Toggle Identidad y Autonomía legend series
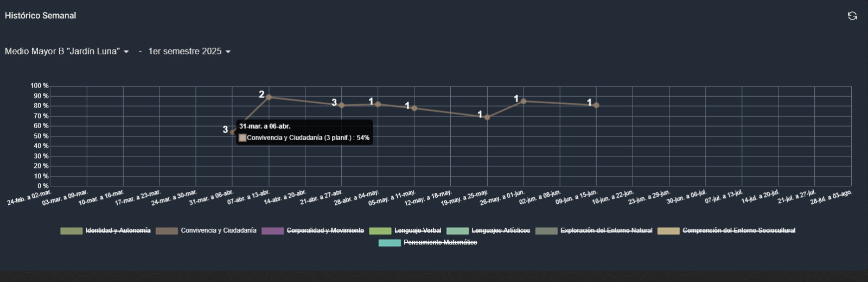 (x=118, y=230)
